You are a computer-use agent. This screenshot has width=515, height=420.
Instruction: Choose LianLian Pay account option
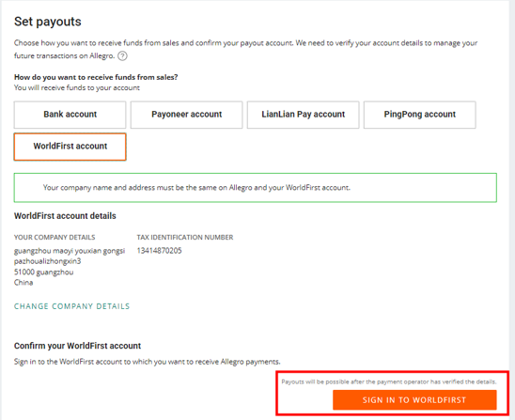click(304, 115)
